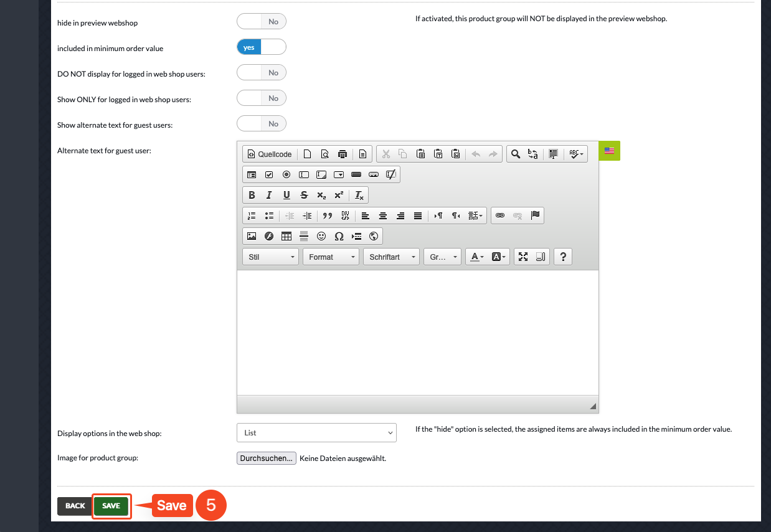Screen dimensions: 771x532
Task: Click the Quellcode source view button
Action: pos(270,154)
